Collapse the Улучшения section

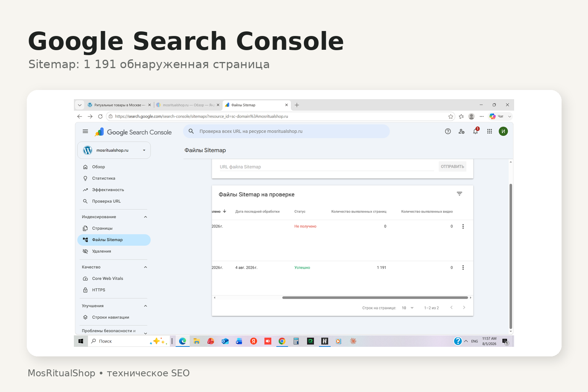(x=145, y=306)
